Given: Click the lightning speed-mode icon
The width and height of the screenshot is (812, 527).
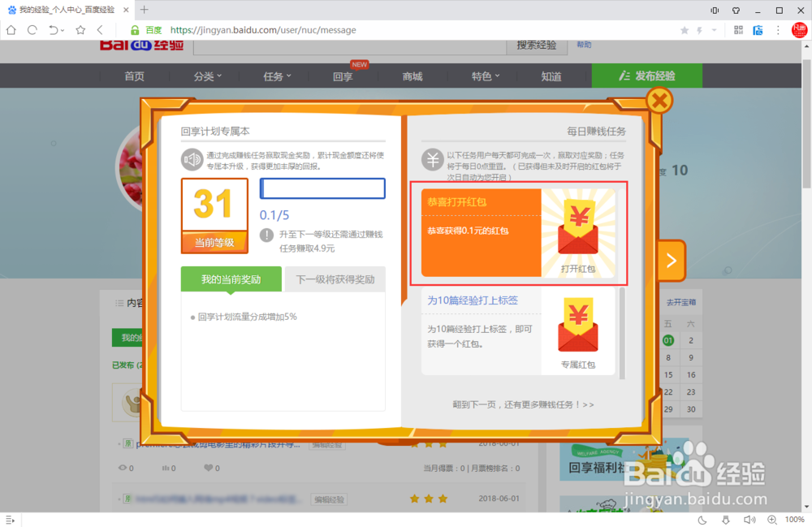Looking at the screenshot, I should click(700, 31).
